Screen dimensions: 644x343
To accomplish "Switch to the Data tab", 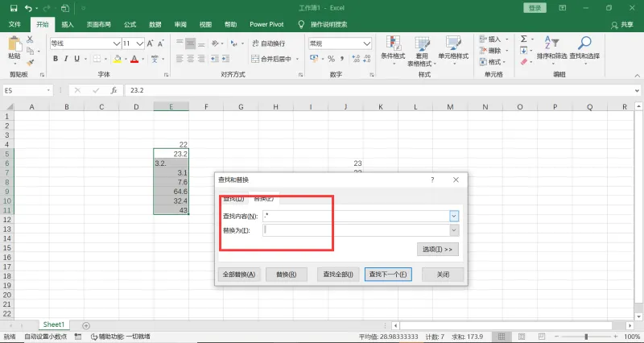I will (155, 25).
